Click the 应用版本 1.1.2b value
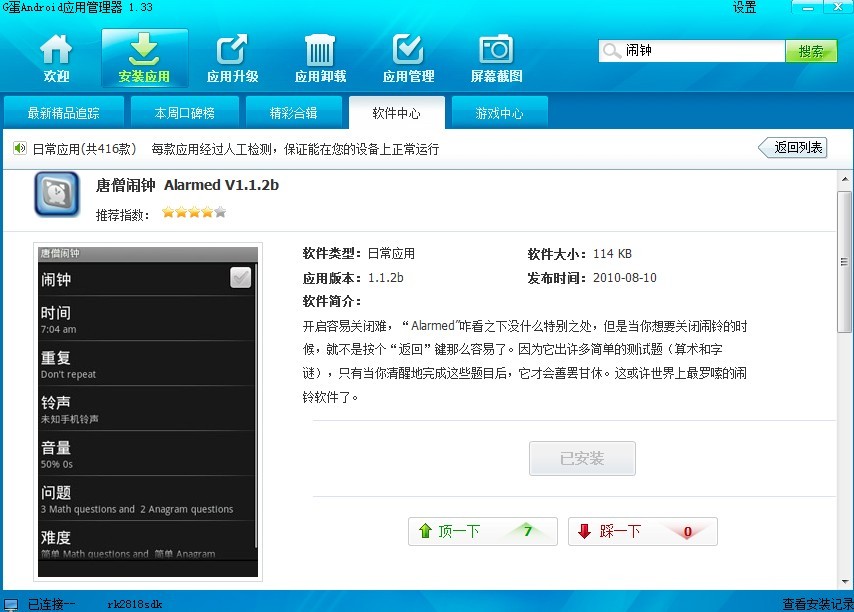This screenshot has height=612, width=854. pyautogui.click(x=386, y=278)
